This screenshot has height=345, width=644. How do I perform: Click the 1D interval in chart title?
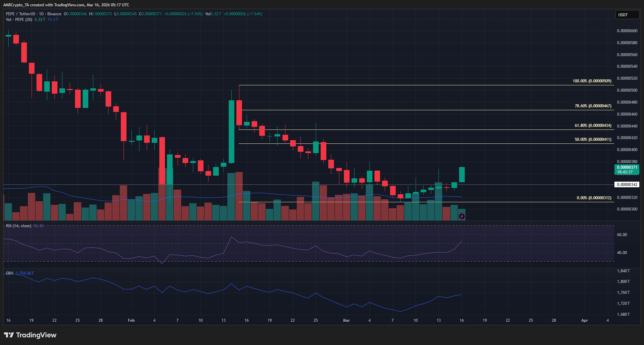coord(41,14)
